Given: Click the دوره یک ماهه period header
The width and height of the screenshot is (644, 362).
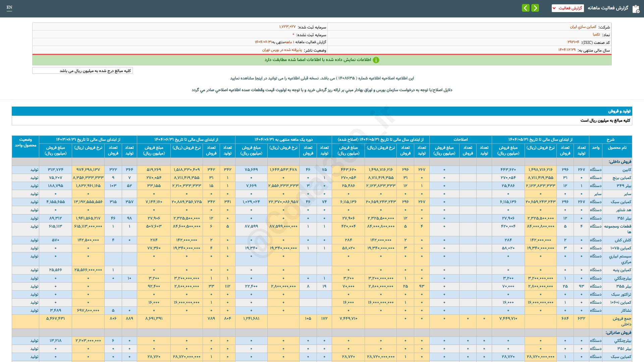Looking at the screenshot, I should (x=283, y=139).
